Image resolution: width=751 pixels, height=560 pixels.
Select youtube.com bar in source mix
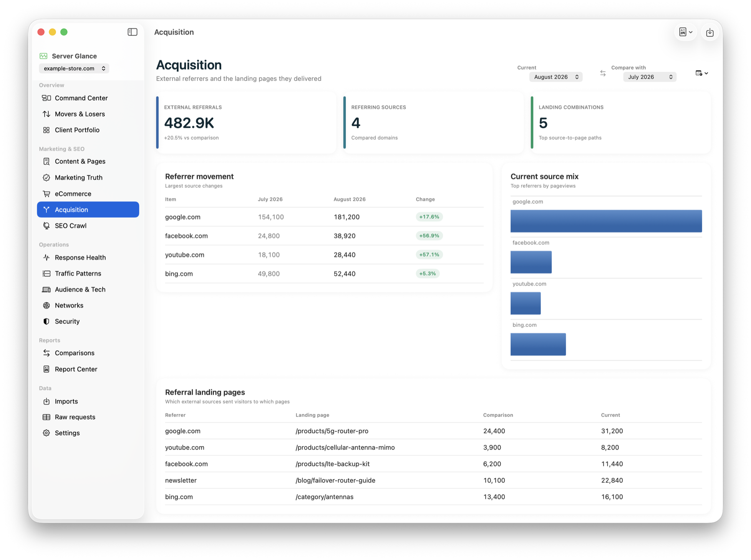[526, 303]
